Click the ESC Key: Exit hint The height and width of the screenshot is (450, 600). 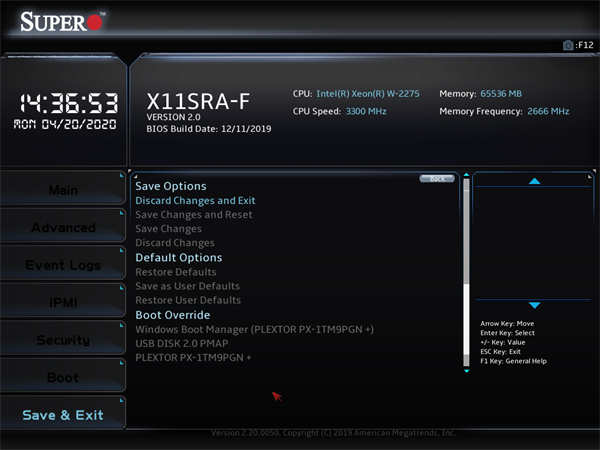(501, 352)
